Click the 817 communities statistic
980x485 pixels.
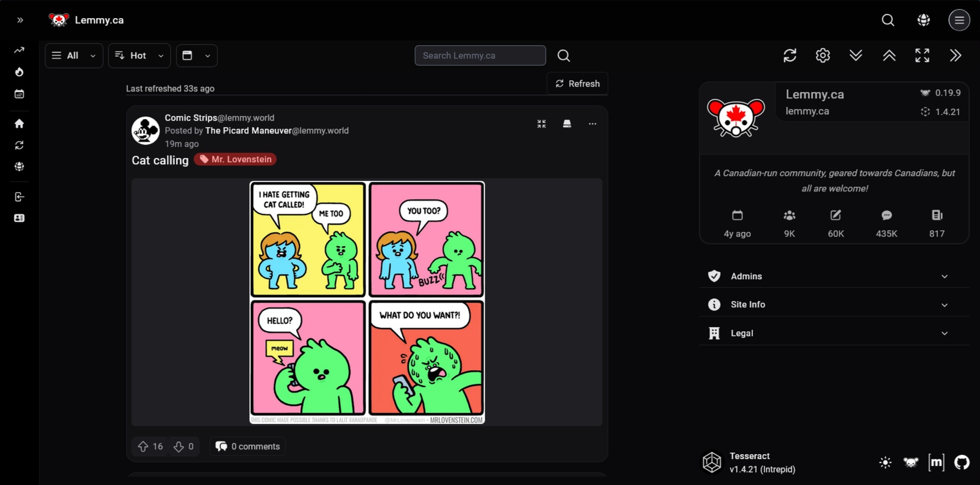pyautogui.click(x=937, y=224)
